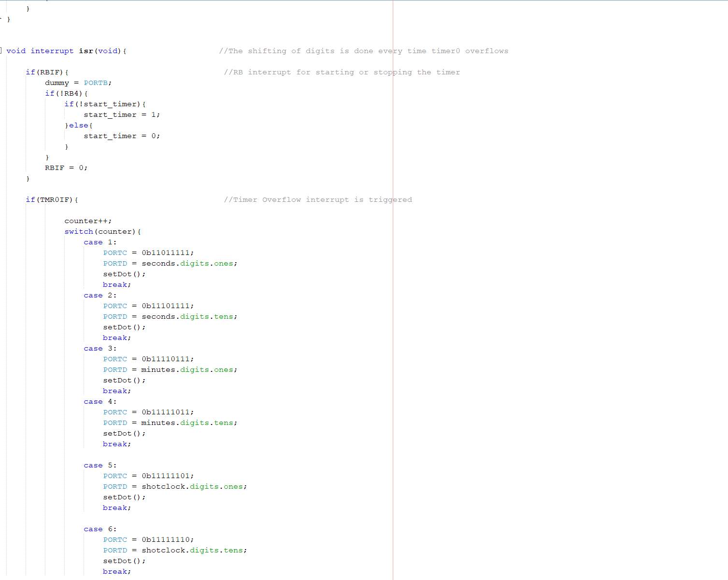Click the 'counter++;' statement
This screenshot has width=728, height=580.
click(88, 221)
